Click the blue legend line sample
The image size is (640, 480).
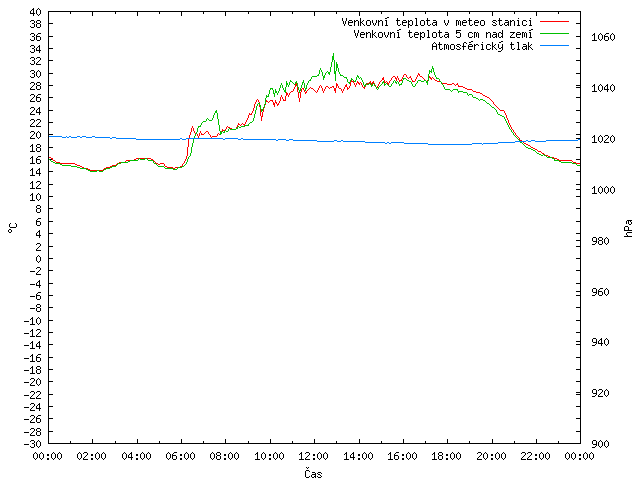click(554, 46)
